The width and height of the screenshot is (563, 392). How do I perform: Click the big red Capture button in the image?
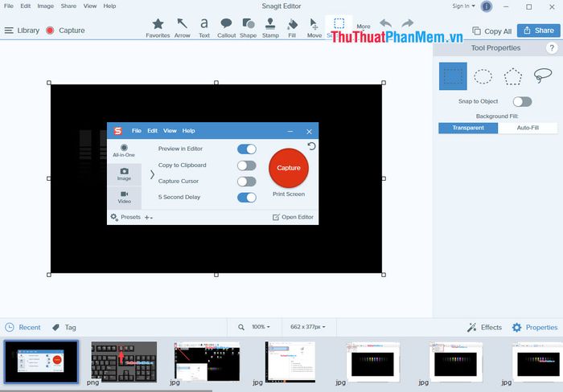point(289,168)
